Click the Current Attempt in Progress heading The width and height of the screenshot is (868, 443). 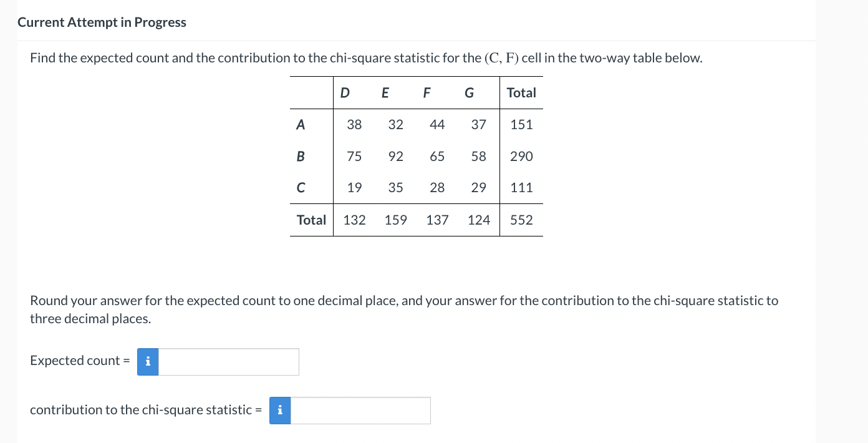[102, 22]
